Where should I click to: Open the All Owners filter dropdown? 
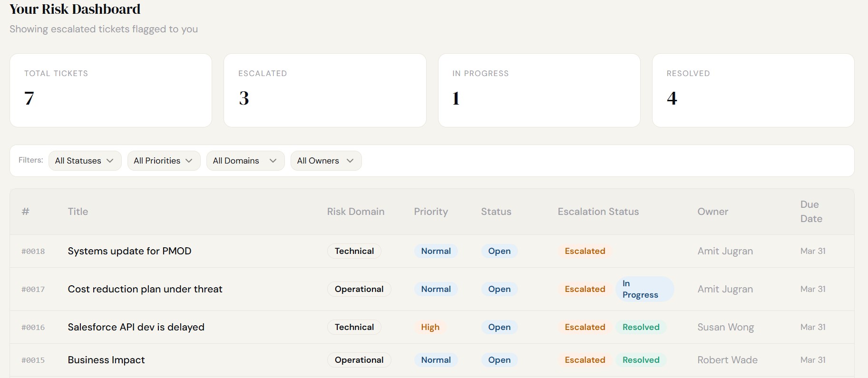(x=326, y=161)
